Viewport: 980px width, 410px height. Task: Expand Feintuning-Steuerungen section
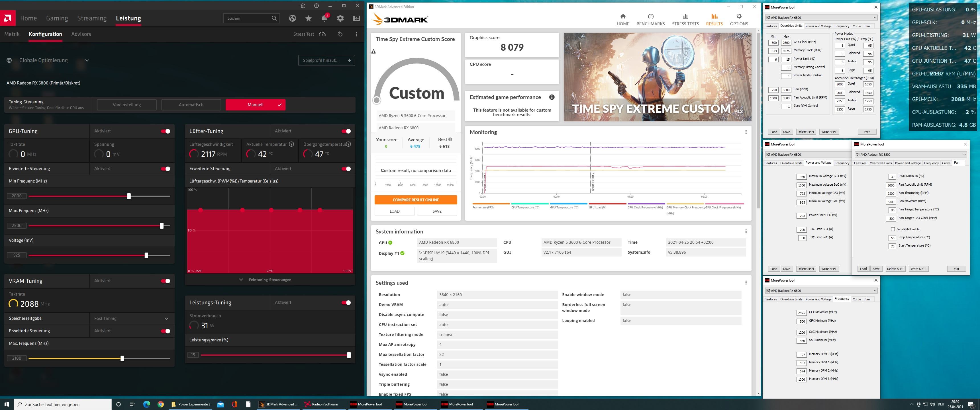(270, 279)
